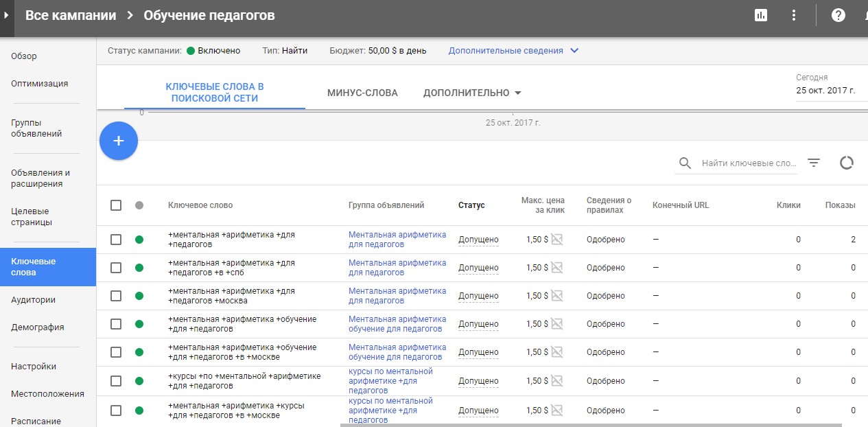The height and width of the screenshot is (427, 868).
Task: Open the help question mark icon
Action: (x=838, y=15)
